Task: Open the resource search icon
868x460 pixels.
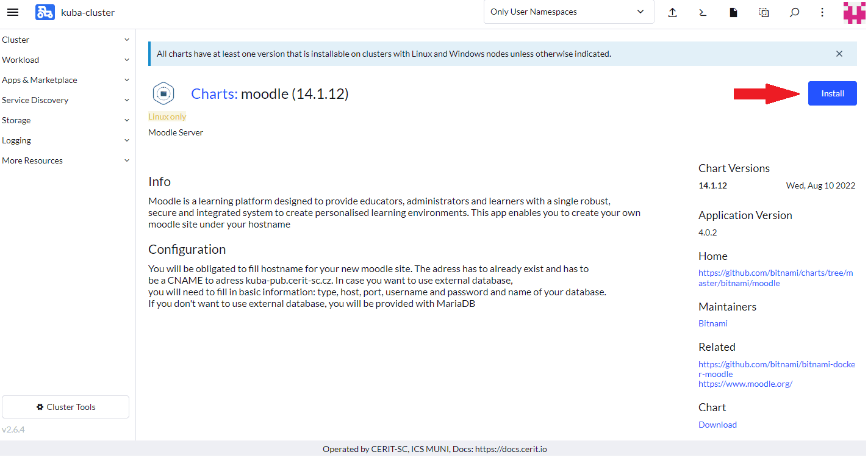Action: pos(794,12)
